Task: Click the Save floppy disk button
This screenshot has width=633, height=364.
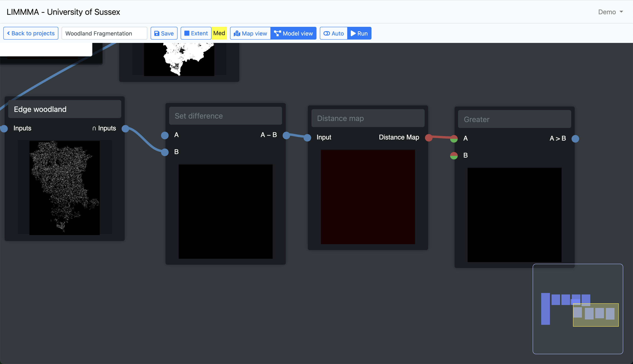Action: tap(164, 33)
